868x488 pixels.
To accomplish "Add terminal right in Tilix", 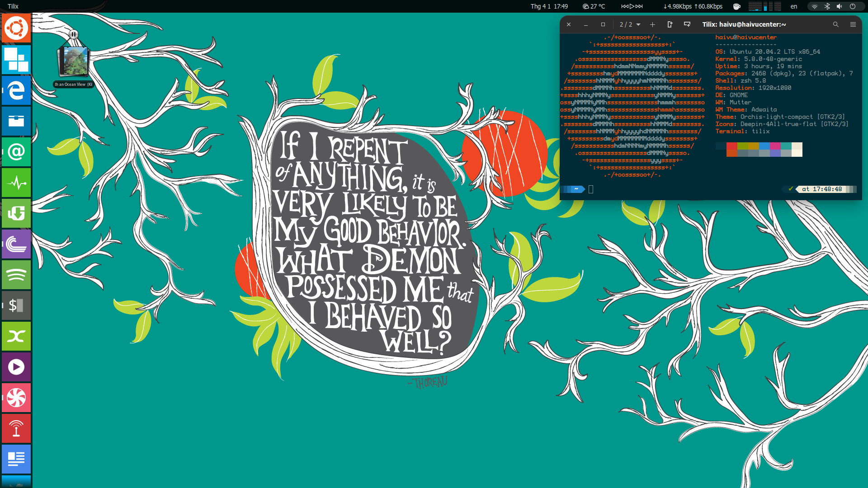I will (670, 24).
